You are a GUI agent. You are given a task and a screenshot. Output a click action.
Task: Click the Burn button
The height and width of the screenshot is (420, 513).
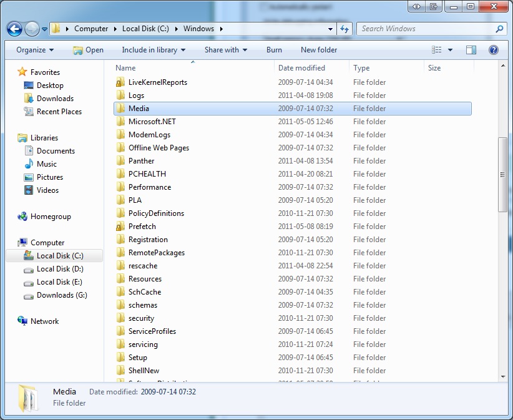[x=274, y=50]
